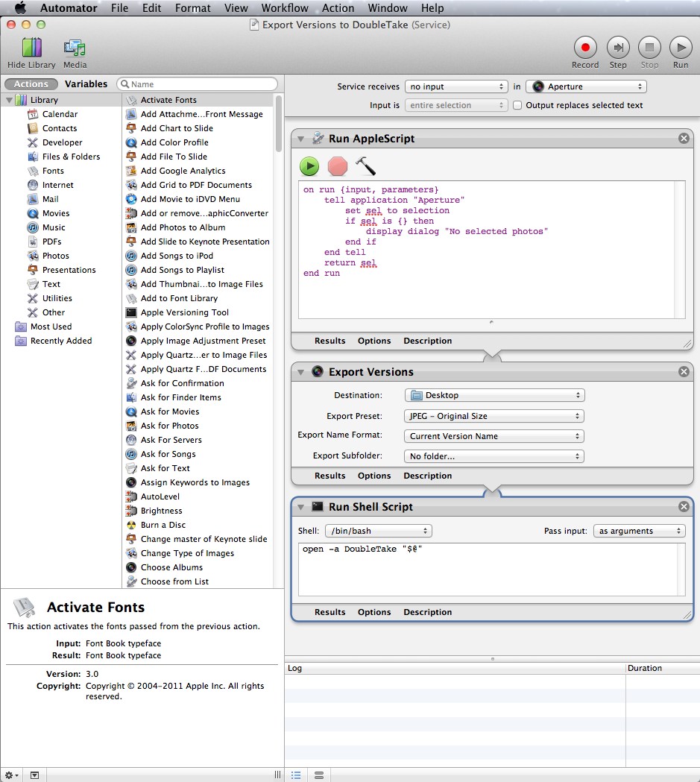Collapse the Export Versions action
Viewport: 700px width, 782px height.
pos(300,372)
